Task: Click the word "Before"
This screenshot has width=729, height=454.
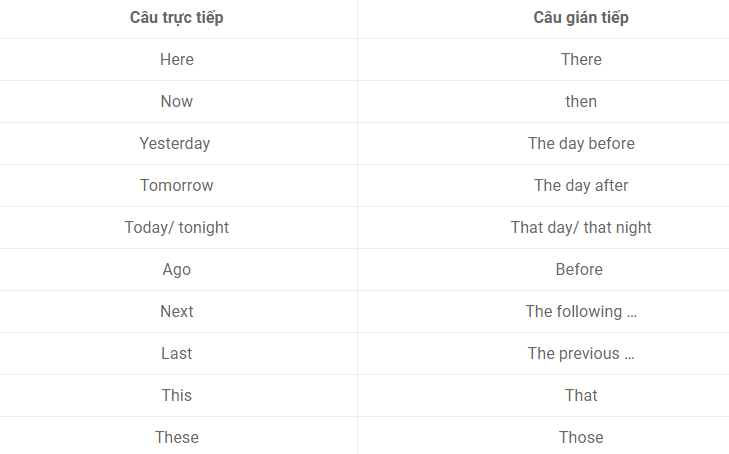Action: [579, 270]
